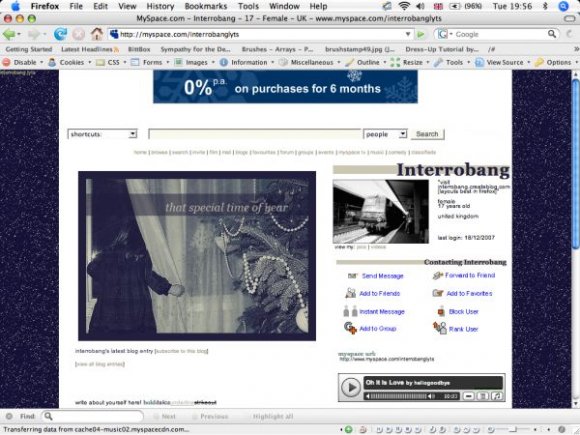The width and height of the screenshot is (580, 435).
Task: Open the Bookmarks menu
Action: [206, 6]
